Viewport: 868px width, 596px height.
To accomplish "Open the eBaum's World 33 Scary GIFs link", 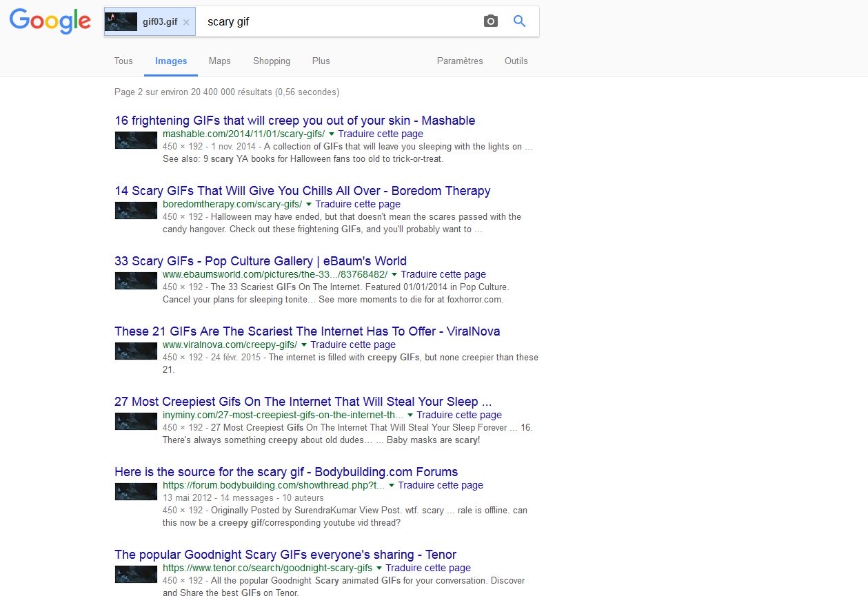I will click(x=260, y=261).
